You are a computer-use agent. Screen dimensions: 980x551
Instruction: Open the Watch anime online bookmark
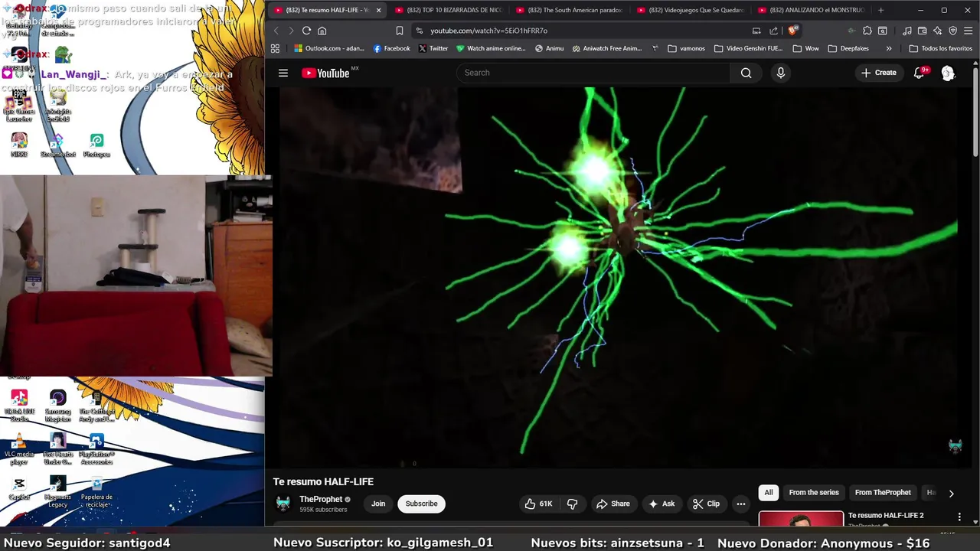491,48
